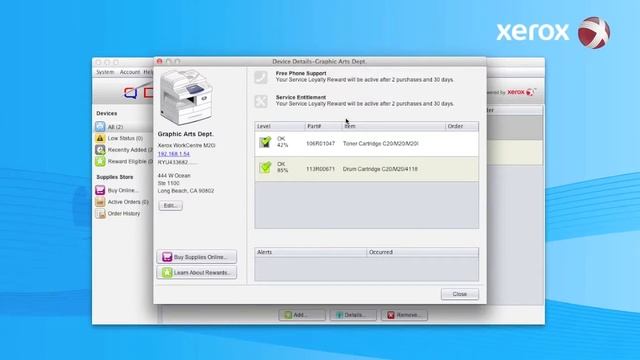Open the Account menu

point(130,72)
